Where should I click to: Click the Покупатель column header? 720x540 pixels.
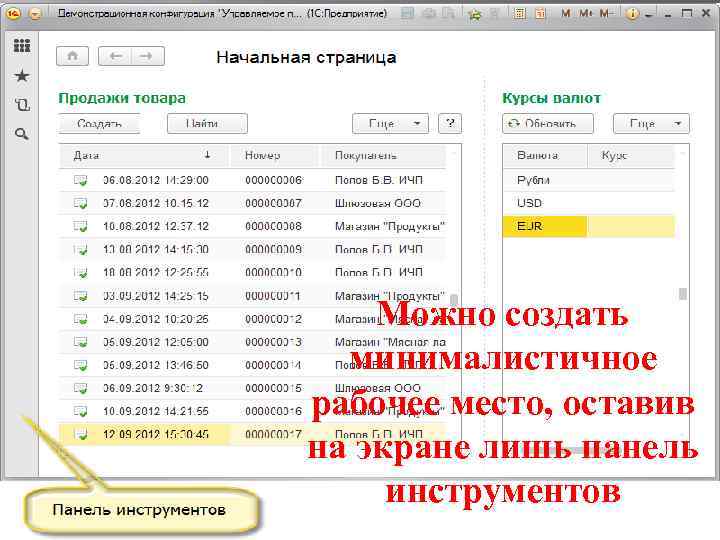coord(383,155)
